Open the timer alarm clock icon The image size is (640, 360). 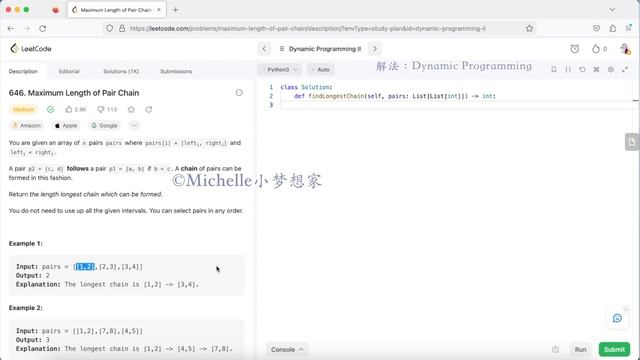coord(575,49)
